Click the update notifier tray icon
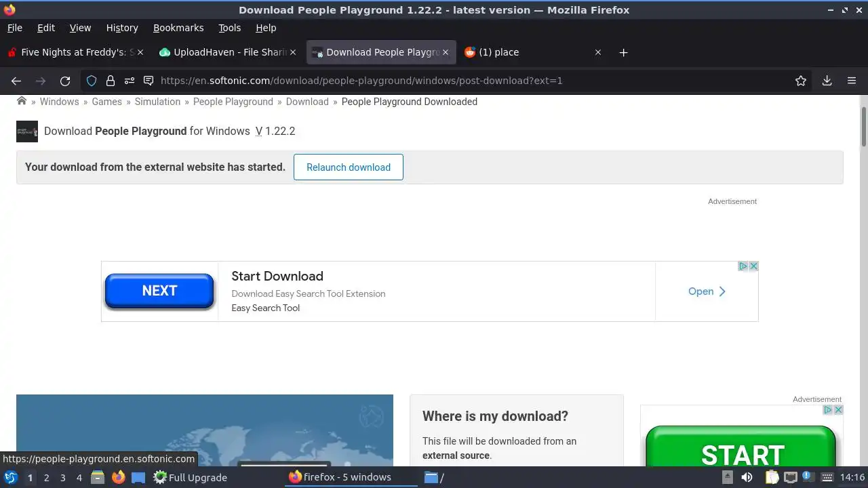This screenshot has height=488, width=868. point(807,476)
